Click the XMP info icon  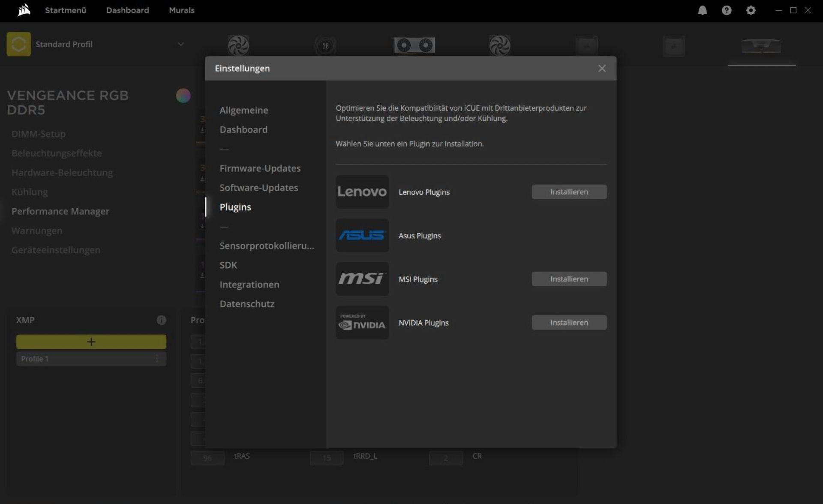click(x=161, y=320)
